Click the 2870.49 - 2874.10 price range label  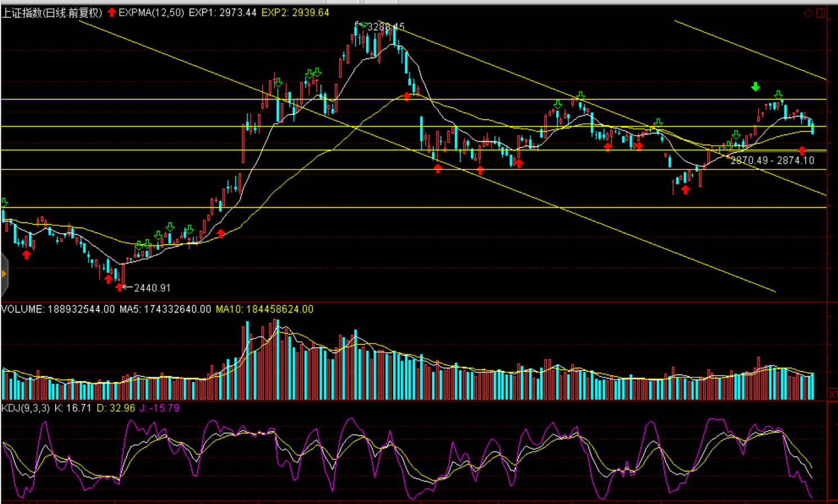[x=772, y=160]
